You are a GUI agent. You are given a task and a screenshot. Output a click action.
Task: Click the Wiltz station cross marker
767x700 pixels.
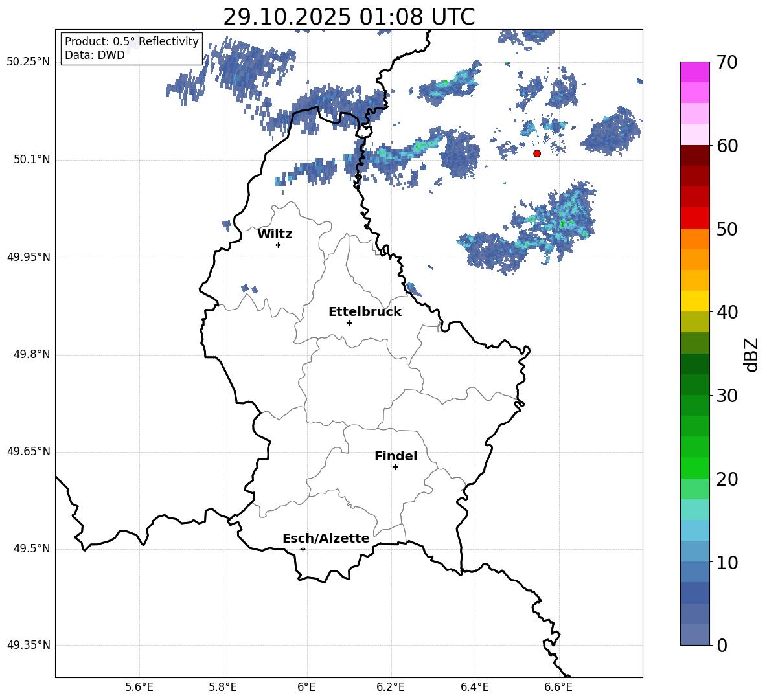(279, 245)
